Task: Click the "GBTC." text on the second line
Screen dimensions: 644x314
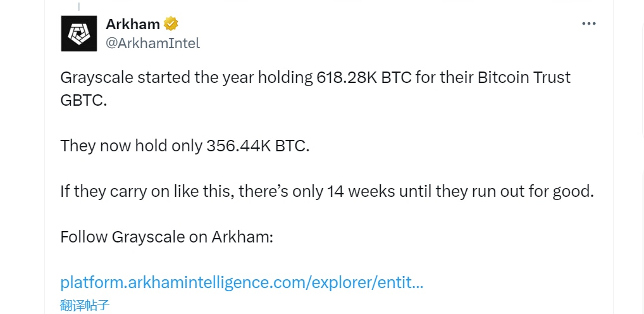Action: (84, 100)
